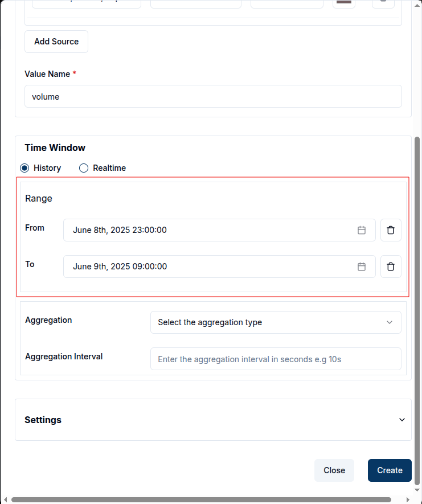Click the vertical scrollbar thumb

pyautogui.click(x=417, y=310)
